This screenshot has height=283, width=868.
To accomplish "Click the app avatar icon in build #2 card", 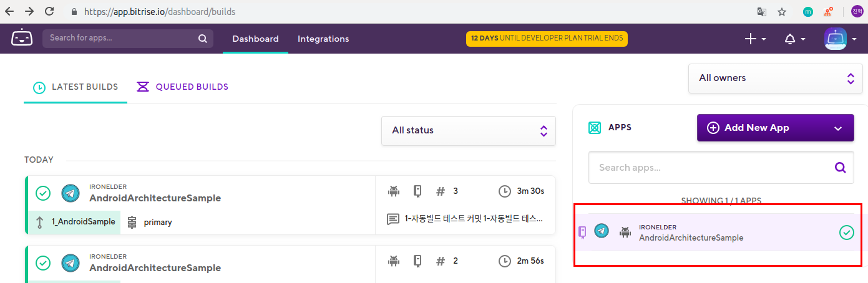I will [71, 263].
